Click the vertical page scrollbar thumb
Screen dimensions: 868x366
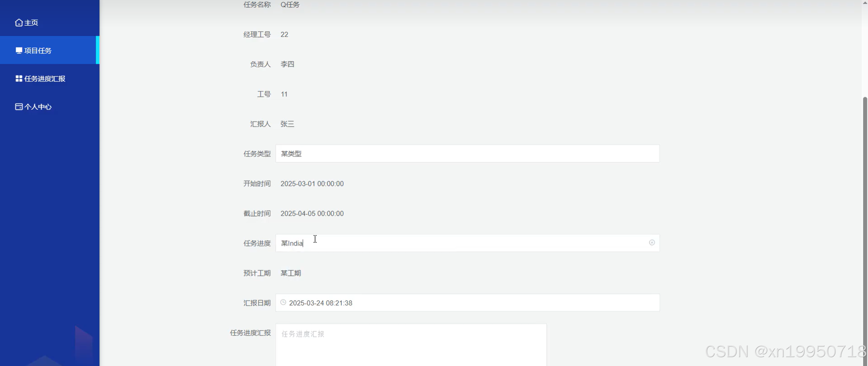click(865, 231)
